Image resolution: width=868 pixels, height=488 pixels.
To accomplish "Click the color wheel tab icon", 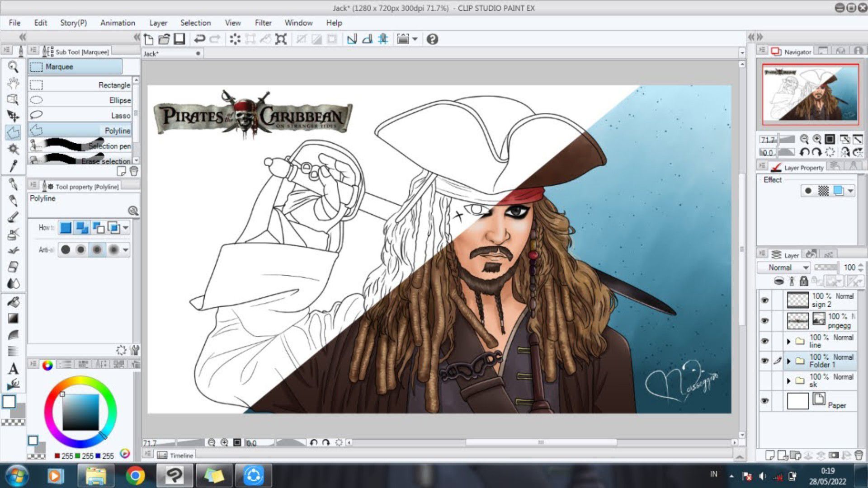I will [47, 365].
